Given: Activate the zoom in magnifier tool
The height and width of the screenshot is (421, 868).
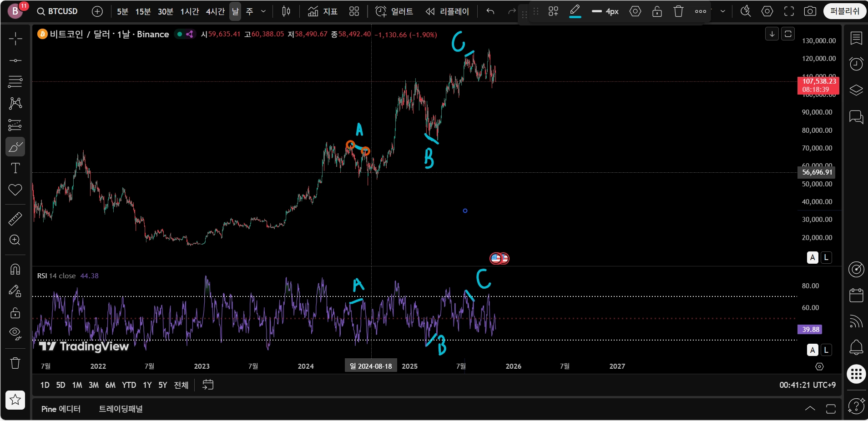Looking at the screenshot, I should coord(15,240).
